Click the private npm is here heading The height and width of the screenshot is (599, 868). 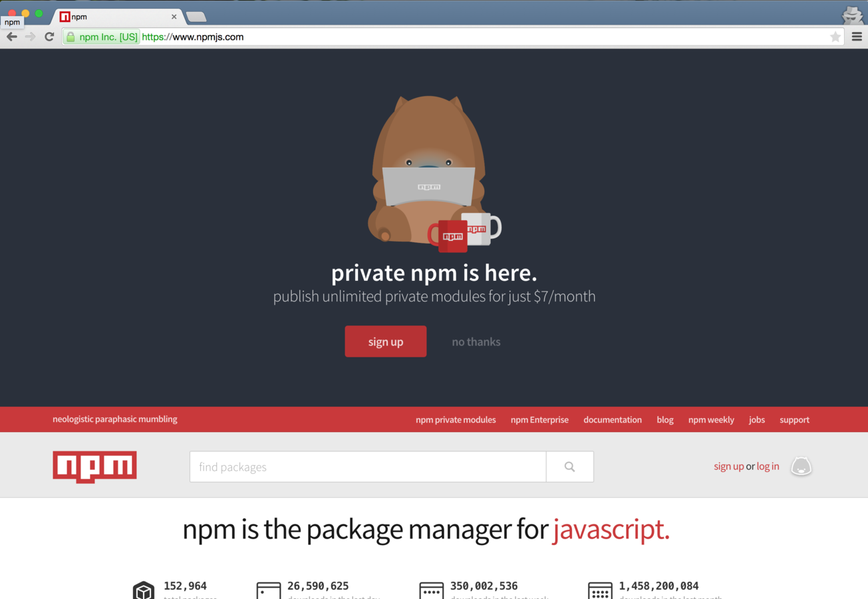(x=434, y=273)
